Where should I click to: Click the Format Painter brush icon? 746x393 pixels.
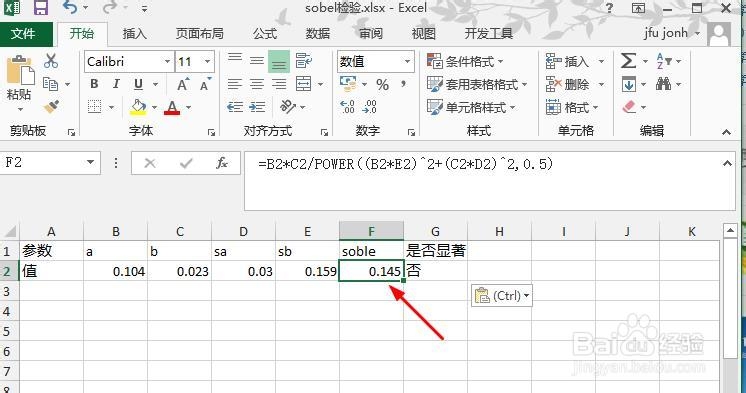51,107
